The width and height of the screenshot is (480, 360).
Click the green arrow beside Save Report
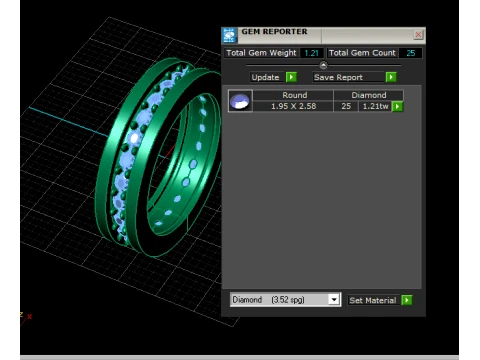[x=391, y=77]
